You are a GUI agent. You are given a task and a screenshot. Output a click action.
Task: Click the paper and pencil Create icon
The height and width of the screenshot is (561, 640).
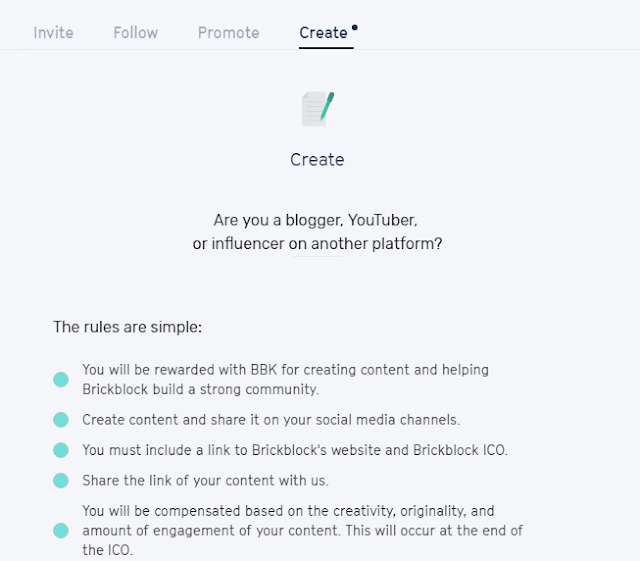click(x=317, y=108)
